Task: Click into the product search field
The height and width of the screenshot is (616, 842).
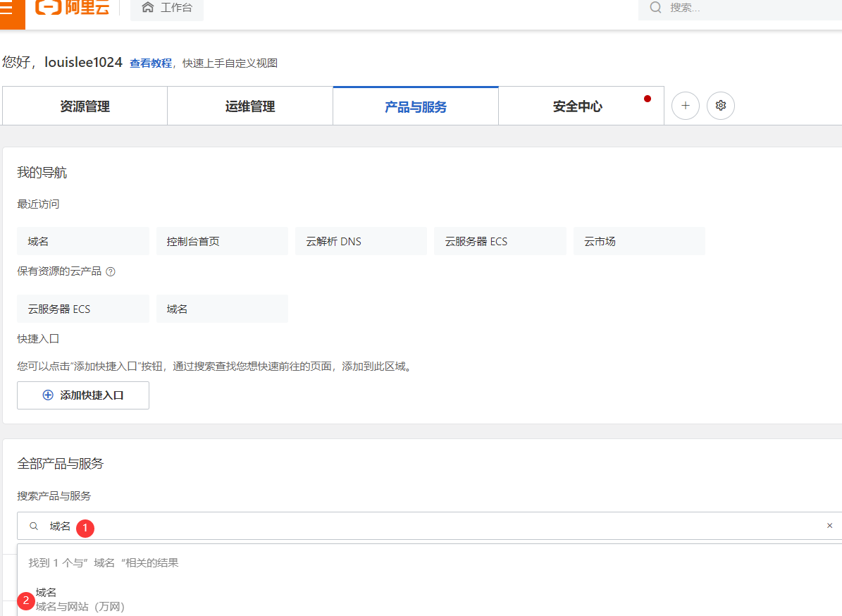Action: point(430,526)
